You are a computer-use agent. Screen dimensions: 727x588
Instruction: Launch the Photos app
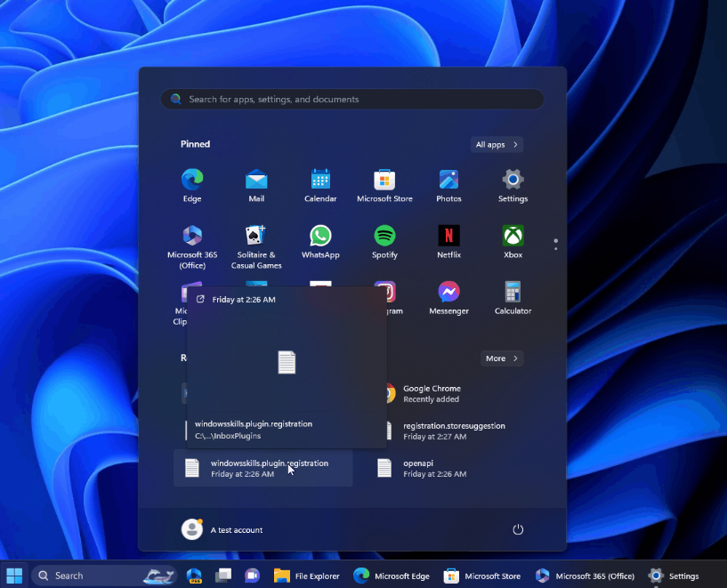point(448,185)
